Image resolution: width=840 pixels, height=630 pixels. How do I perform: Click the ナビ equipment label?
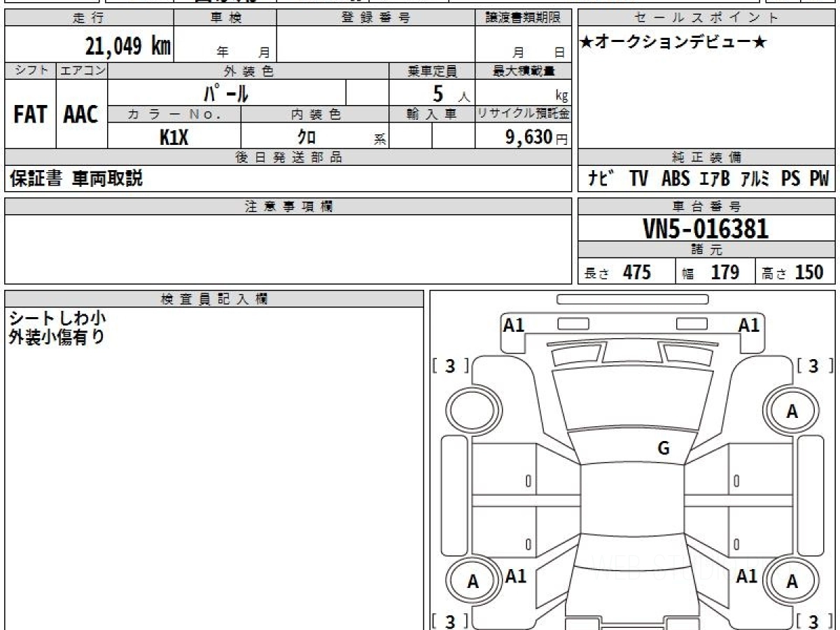601,178
